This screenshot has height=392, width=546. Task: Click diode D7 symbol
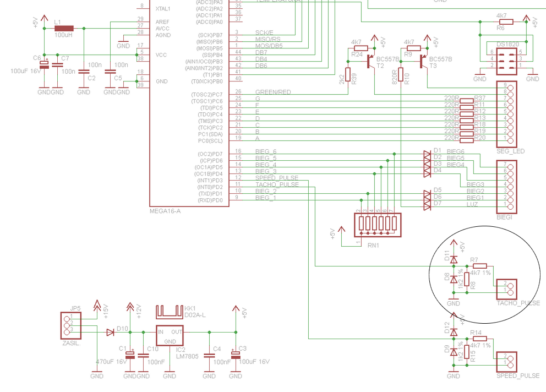click(x=427, y=206)
